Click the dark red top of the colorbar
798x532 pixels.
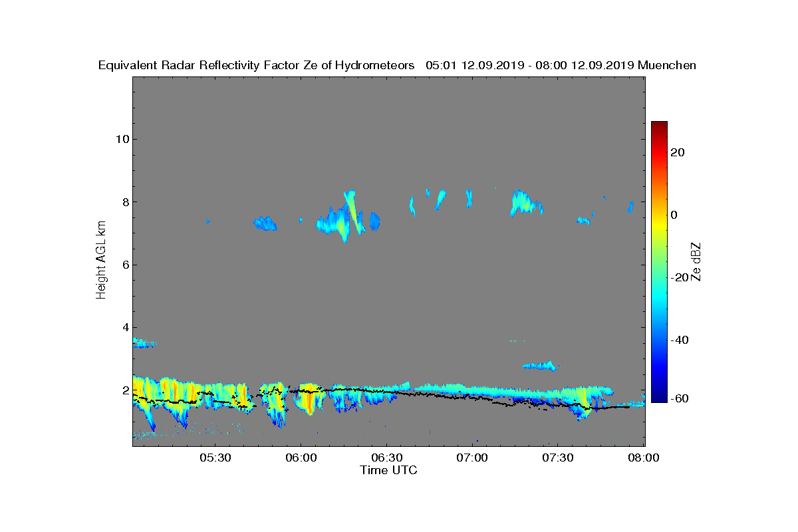pyautogui.click(x=659, y=126)
